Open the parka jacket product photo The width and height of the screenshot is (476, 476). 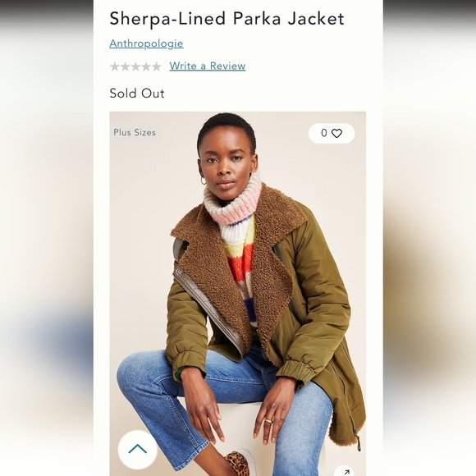click(x=238, y=294)
